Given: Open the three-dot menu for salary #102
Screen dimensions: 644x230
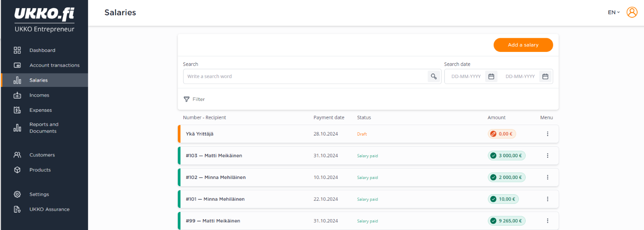Looking at the screenshot, I should click(x=547, y=177).
